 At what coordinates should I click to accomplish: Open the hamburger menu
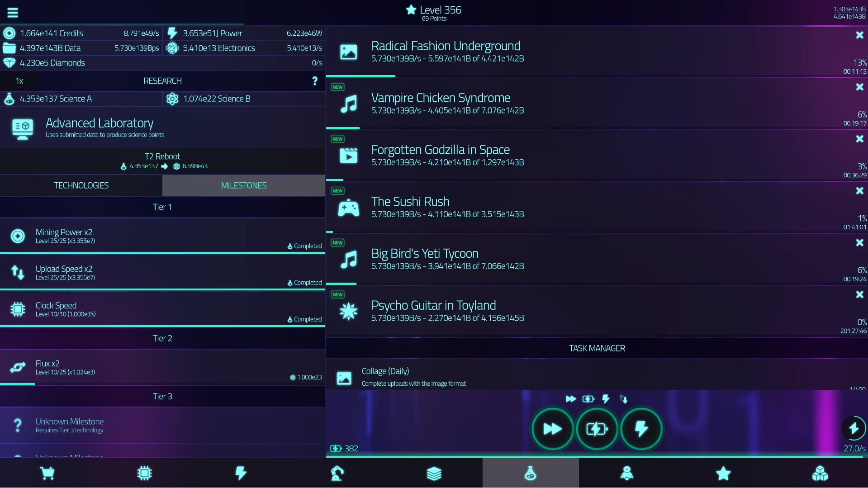pos(12,12)
